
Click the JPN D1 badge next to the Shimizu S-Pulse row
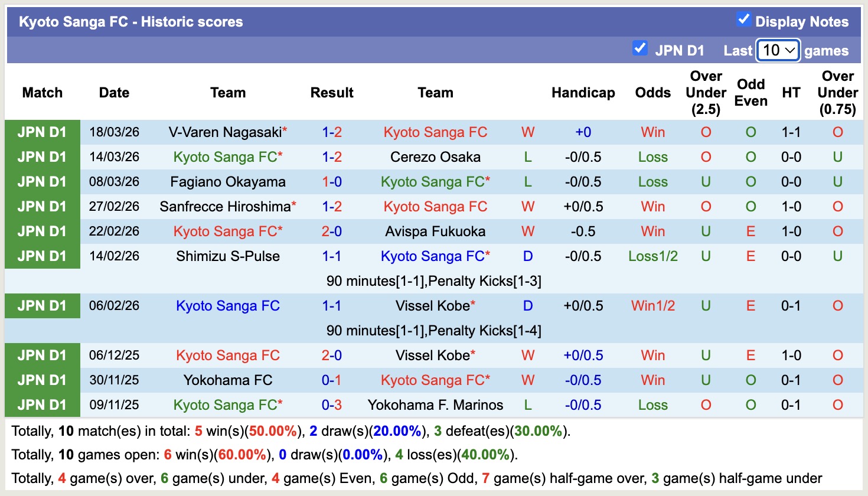click(42, 256)
